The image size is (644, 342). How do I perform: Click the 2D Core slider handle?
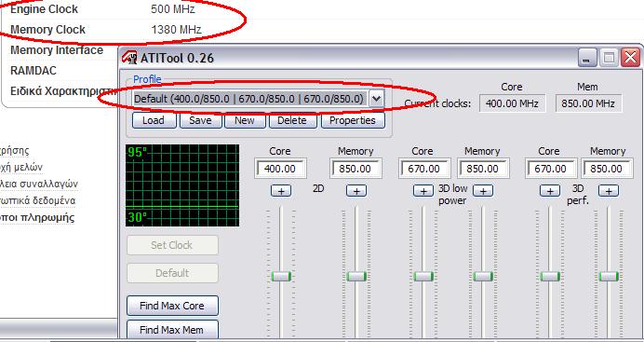pyautogui.click(x=281, y=276)
